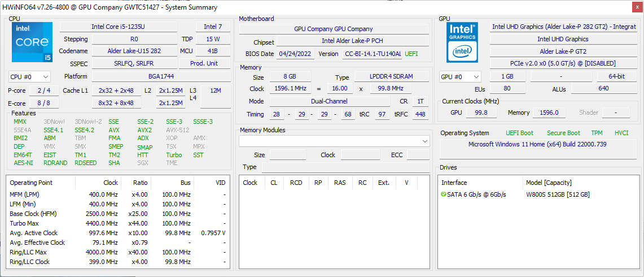Click the Alder Lake-P GT2 field
This screenshot has width=644, height=277.
(x=563, y=51)
